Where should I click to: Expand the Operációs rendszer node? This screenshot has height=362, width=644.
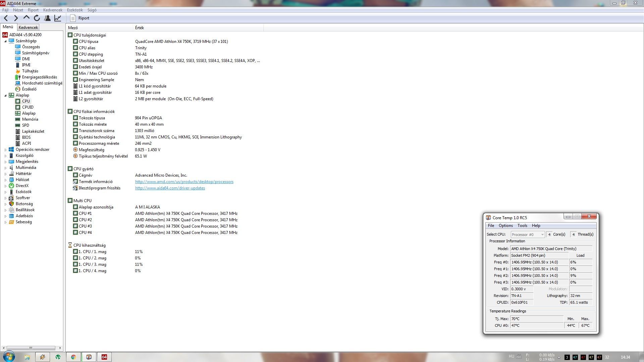click(5, 150)
